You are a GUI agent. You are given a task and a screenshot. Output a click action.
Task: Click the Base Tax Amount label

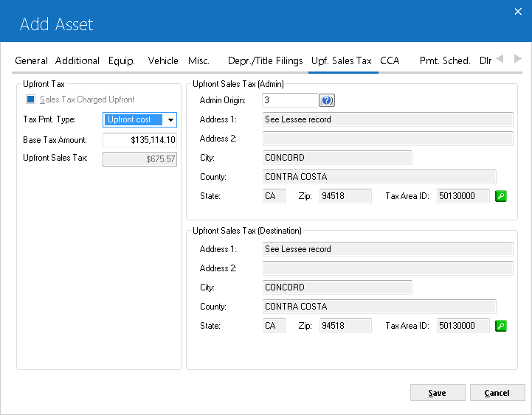pyautogui.click(x=55, y=140)
